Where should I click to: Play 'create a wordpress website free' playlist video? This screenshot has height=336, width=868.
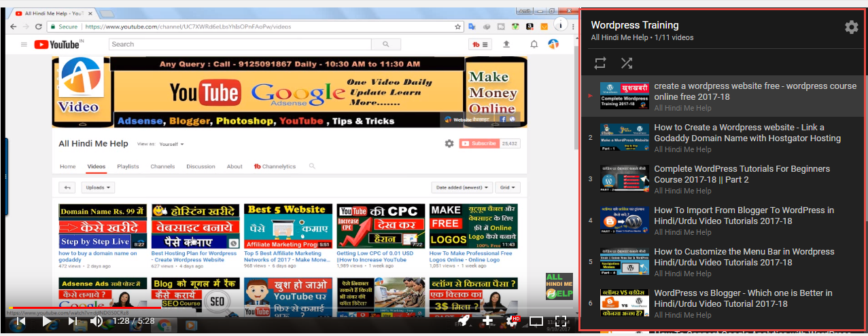(x=721, y=96)
